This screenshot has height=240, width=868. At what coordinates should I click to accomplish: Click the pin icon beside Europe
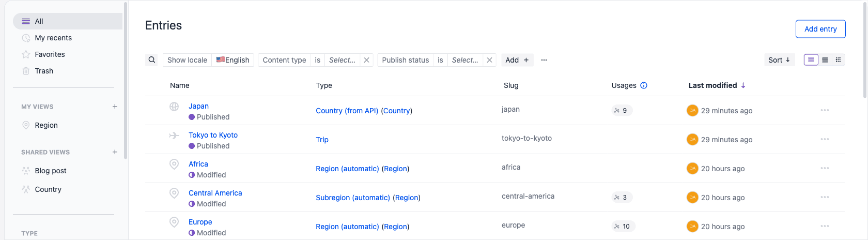click(x=174, y=222)
